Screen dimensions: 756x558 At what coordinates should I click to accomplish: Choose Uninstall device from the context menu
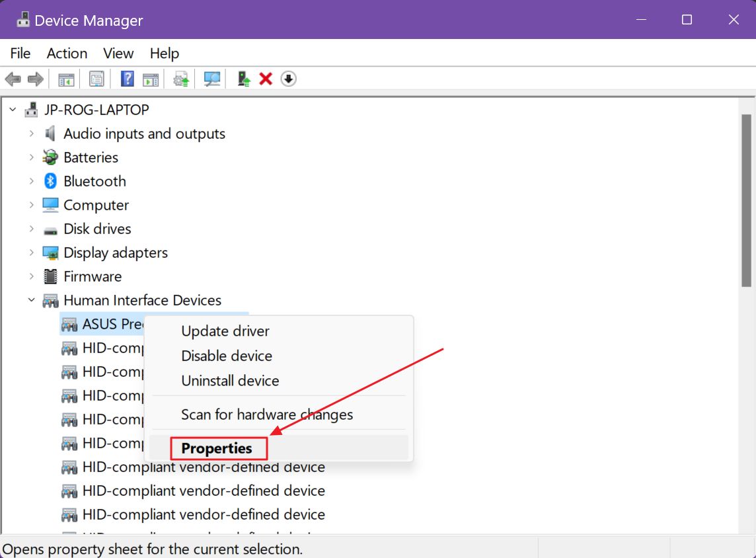230,381
